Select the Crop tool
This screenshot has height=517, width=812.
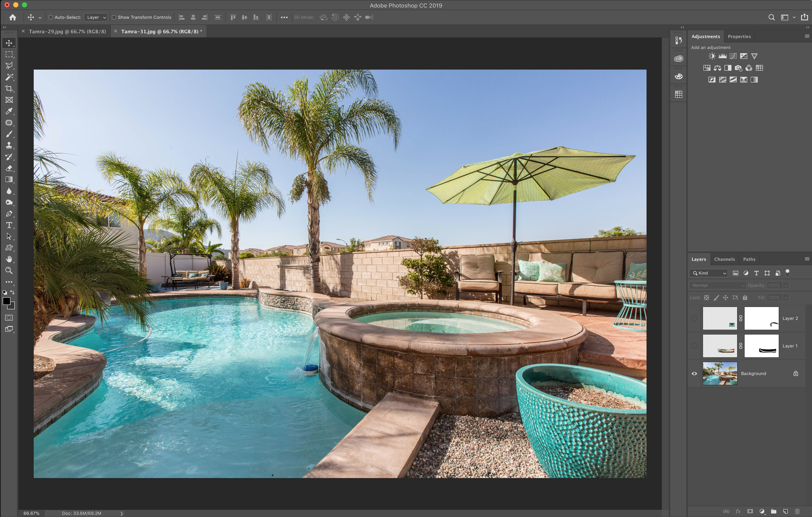(9, 89)
